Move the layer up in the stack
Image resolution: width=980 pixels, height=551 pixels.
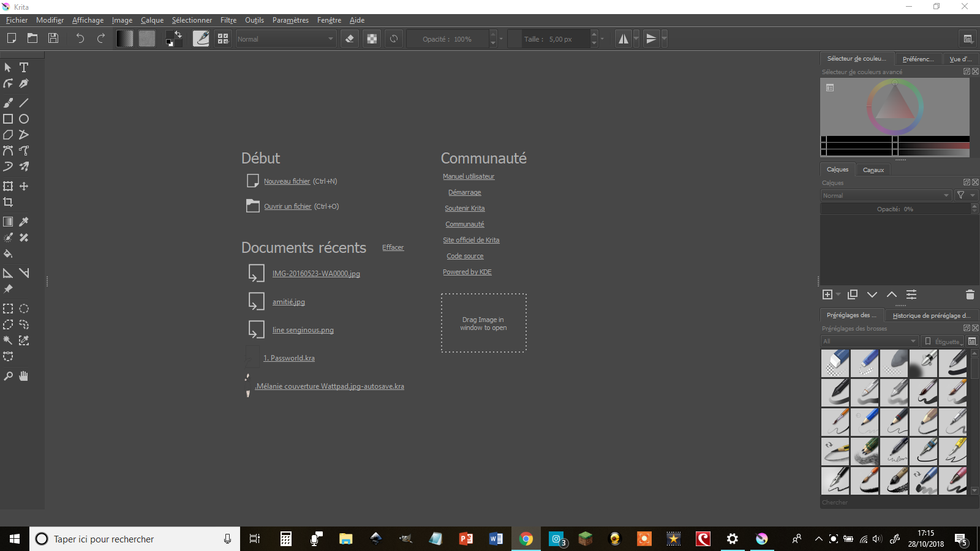[x=892, y=294]
